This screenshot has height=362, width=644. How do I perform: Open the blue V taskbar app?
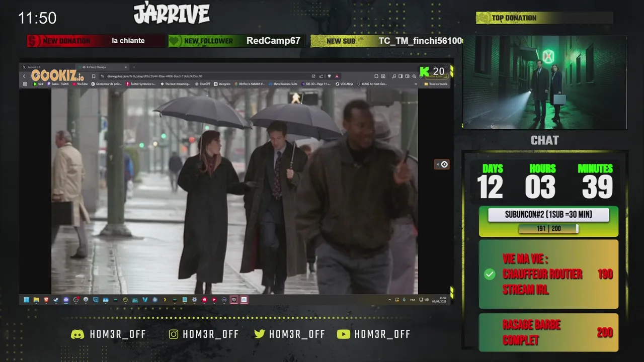click(145, 300)
